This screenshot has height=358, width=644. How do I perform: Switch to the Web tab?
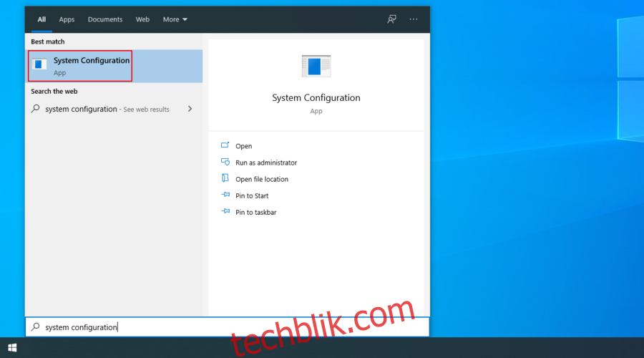142,19
